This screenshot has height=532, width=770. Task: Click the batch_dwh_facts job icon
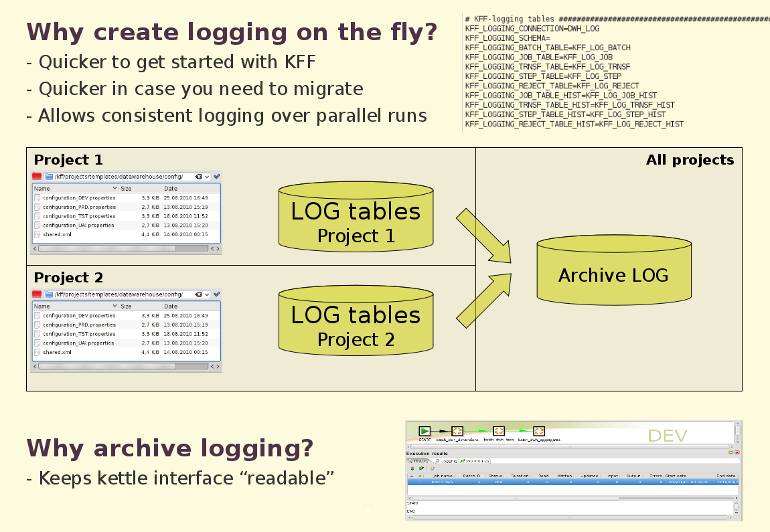(499, 431)
